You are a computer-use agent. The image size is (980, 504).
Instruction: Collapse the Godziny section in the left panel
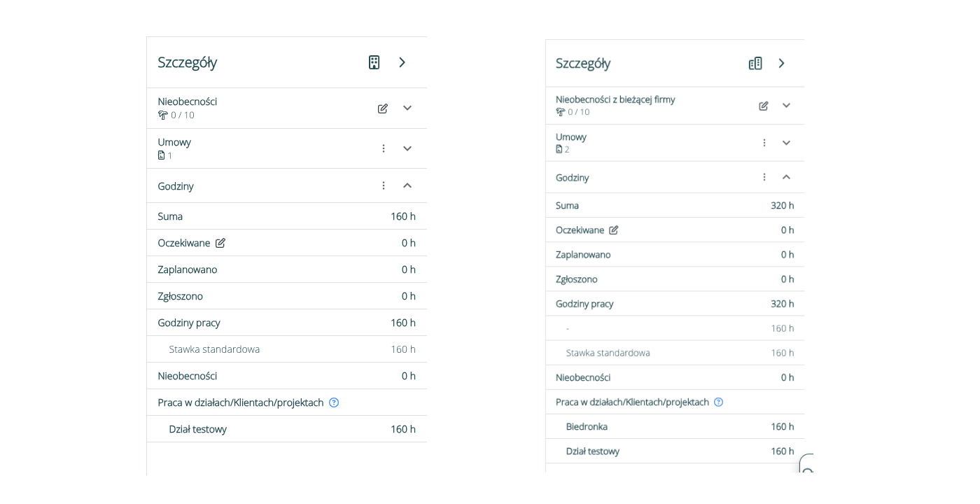click(x=407, y=185)
